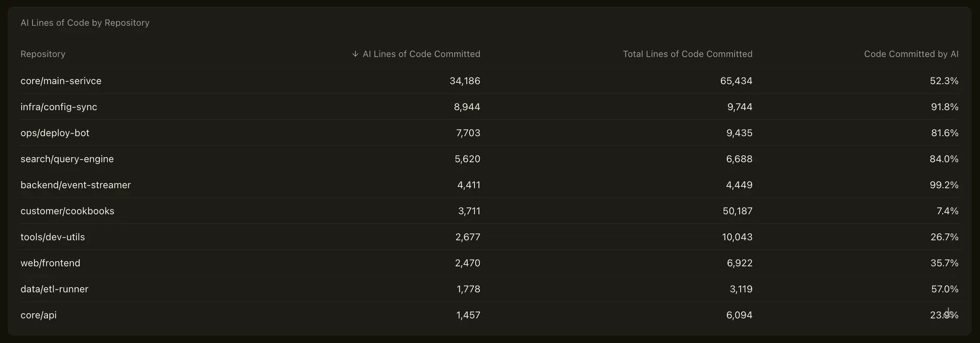Screen dimensions: 980x343
Task: Click the descending sort arrow icon
Action: [355, 54]
